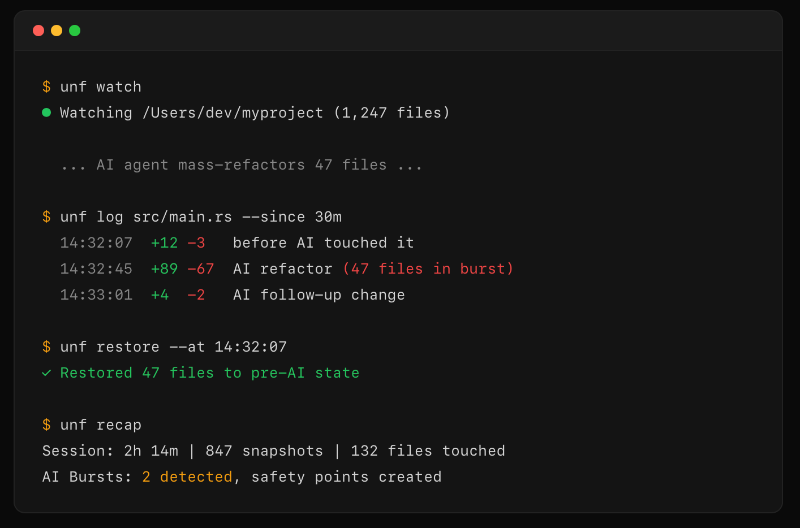The height and width of the screenshot is (528, 800).
Task: Click 'AI follow-up change' log entry
Action: tap(319, 295)
